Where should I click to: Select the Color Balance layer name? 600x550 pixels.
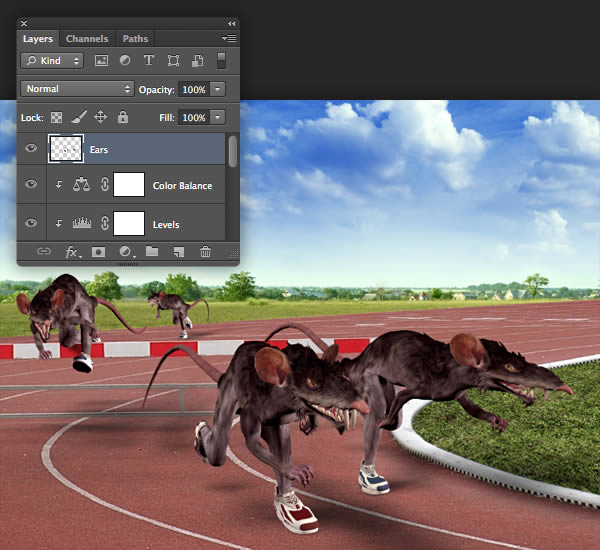coord(182,186)
